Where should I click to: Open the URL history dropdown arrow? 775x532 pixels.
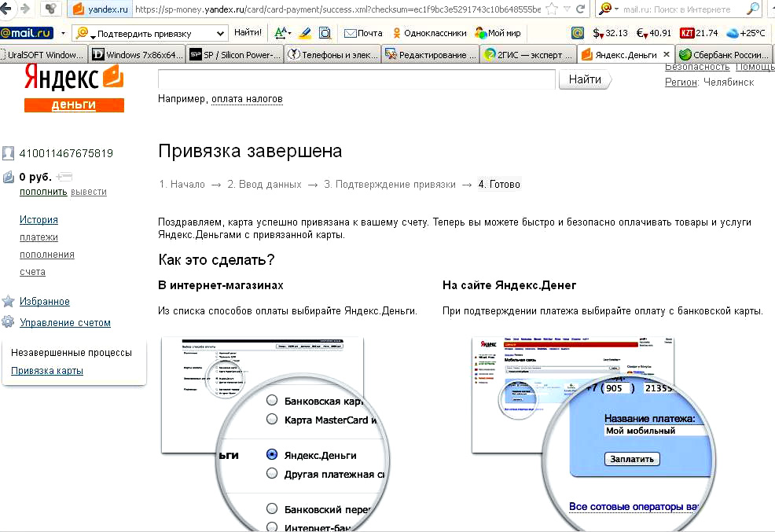(567, 9)
